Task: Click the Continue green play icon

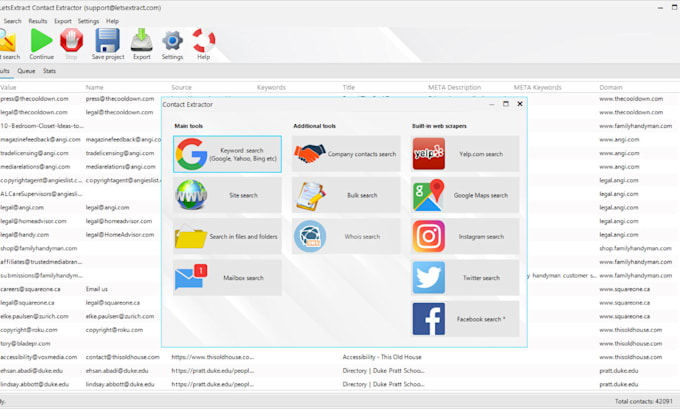Action: click(x=42, y=41)
